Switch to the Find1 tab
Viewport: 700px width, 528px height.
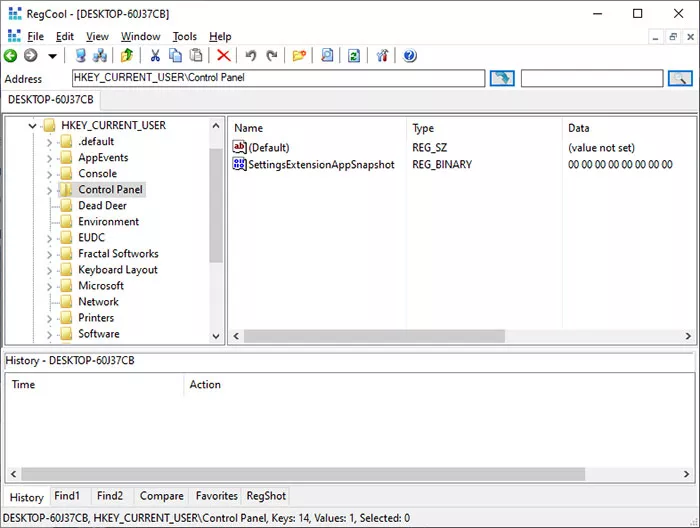coord(67,496)
